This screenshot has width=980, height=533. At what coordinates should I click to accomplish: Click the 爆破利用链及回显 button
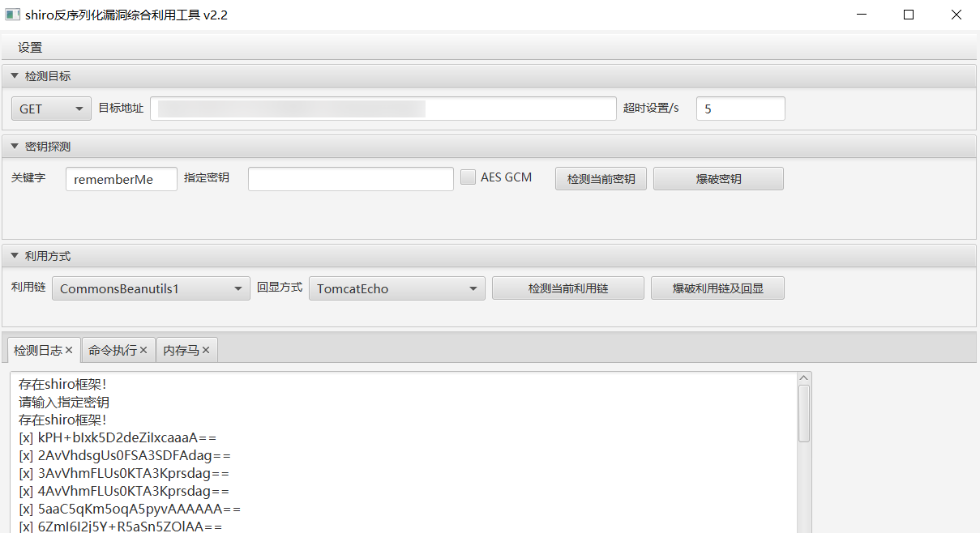coord(717,288)
